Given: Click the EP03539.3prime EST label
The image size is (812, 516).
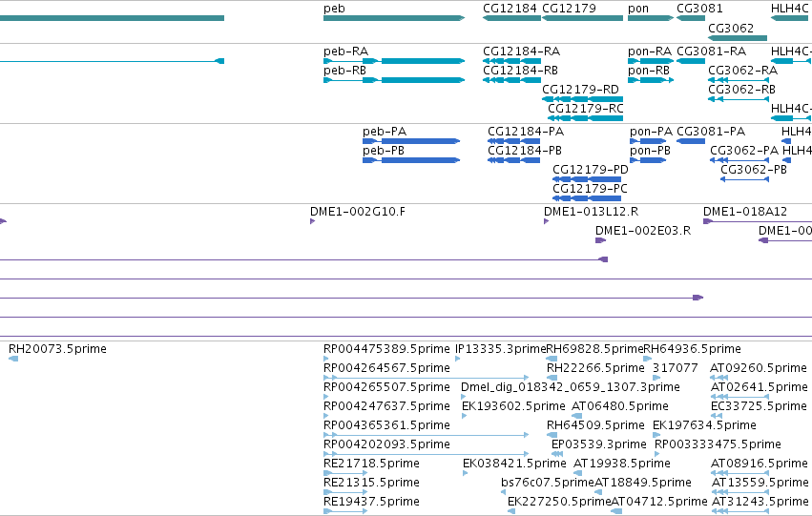Looking at the screenshot, I should 599,444.
